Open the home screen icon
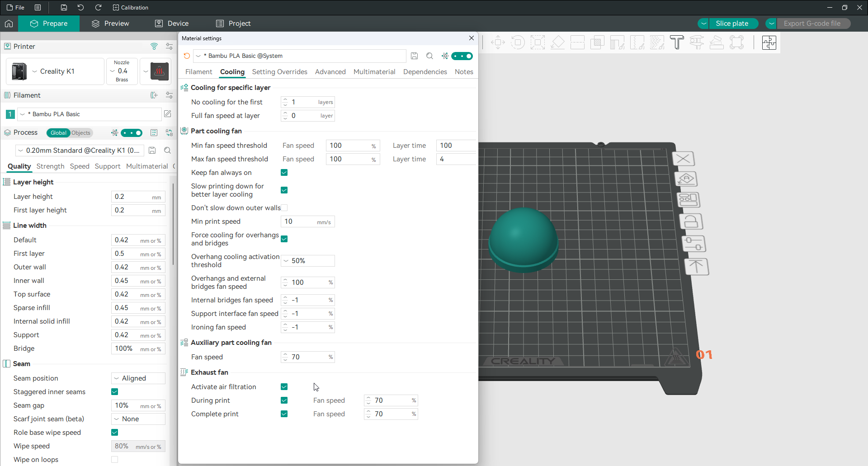868x466 pixels. click(9, 24)
